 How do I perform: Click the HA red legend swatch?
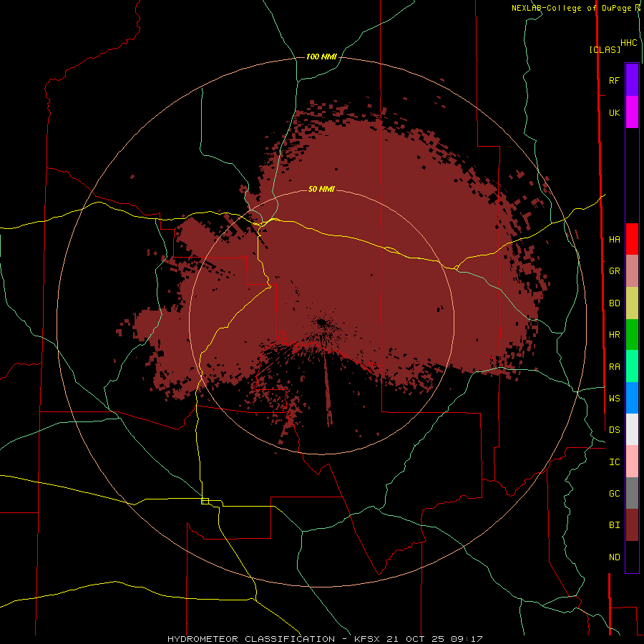(x=632, y=239)
